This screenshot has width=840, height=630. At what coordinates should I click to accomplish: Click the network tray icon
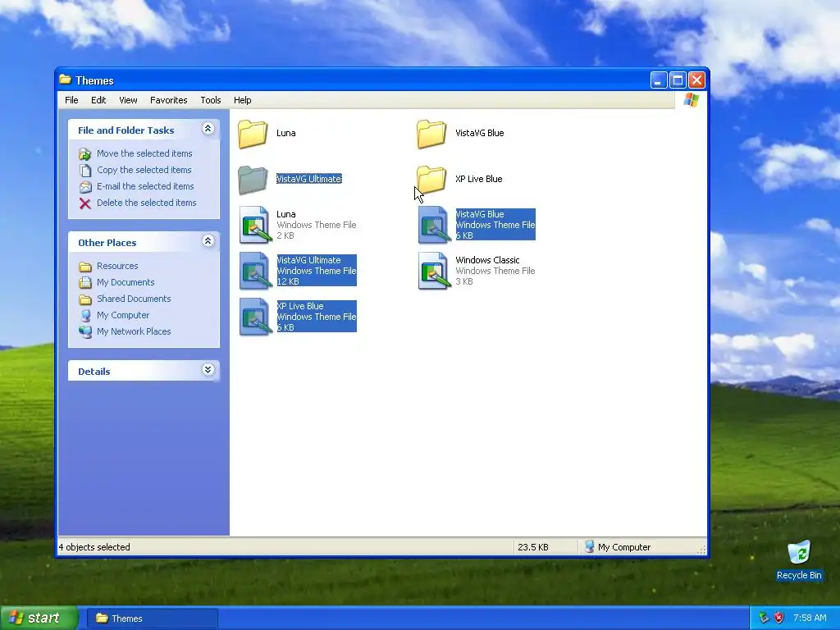[764, 618]
